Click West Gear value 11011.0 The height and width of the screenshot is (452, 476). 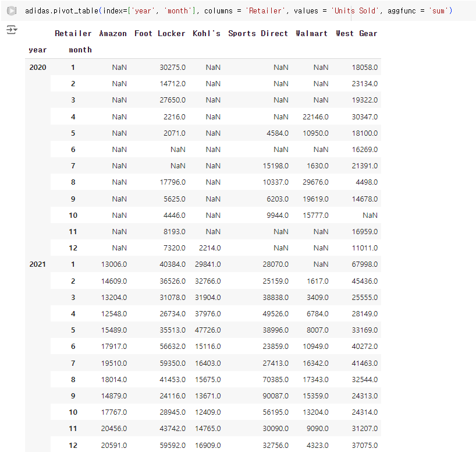tap(365, 248)
